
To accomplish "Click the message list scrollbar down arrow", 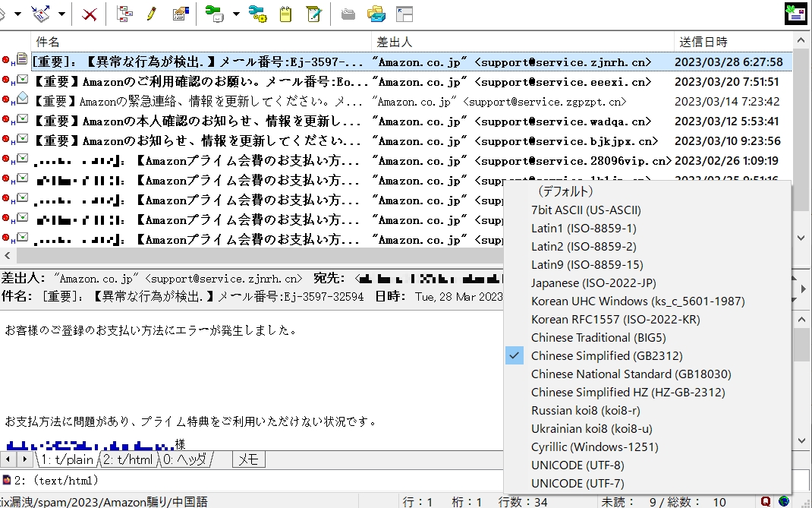I will pos(801,238).
